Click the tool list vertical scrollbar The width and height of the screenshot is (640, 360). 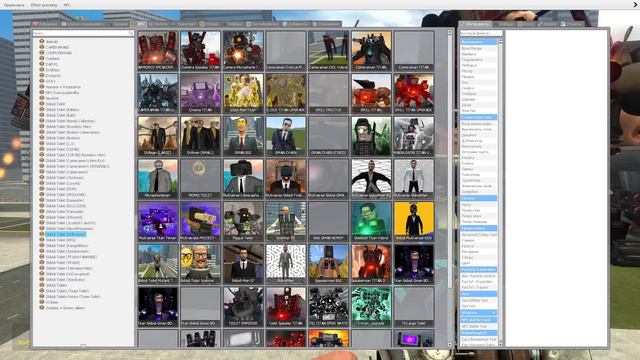(500, 192)
